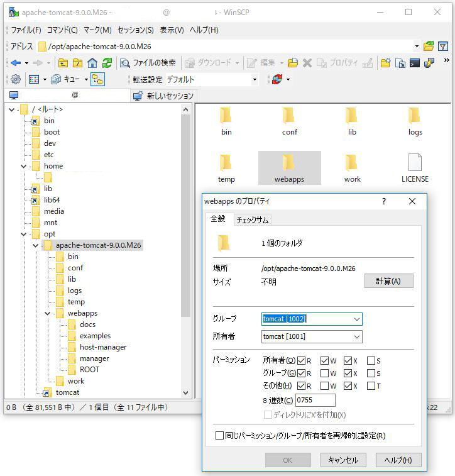The image size is (455, 476).
Task: Go to the parent directory icon
Action: [63, 63]
